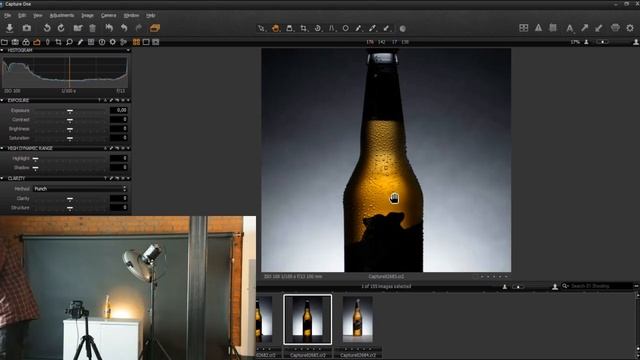This screenshot has height=360, width=640.
Task: Click the Structure slider handle
Action: click(70, 208)
